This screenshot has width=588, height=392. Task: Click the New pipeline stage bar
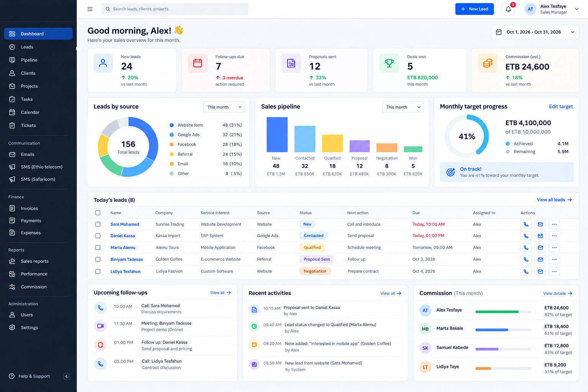pyautogui.click(x=277, y=135)
